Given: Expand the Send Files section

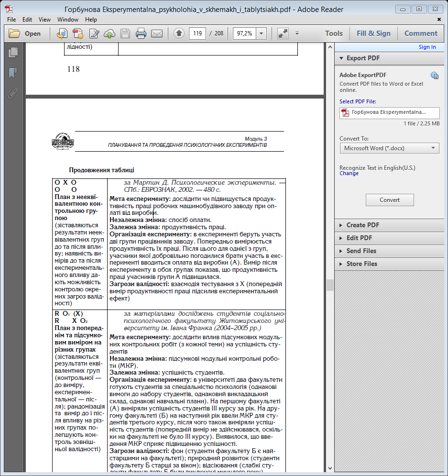Looking at the screenshot, I should point(361,251).
